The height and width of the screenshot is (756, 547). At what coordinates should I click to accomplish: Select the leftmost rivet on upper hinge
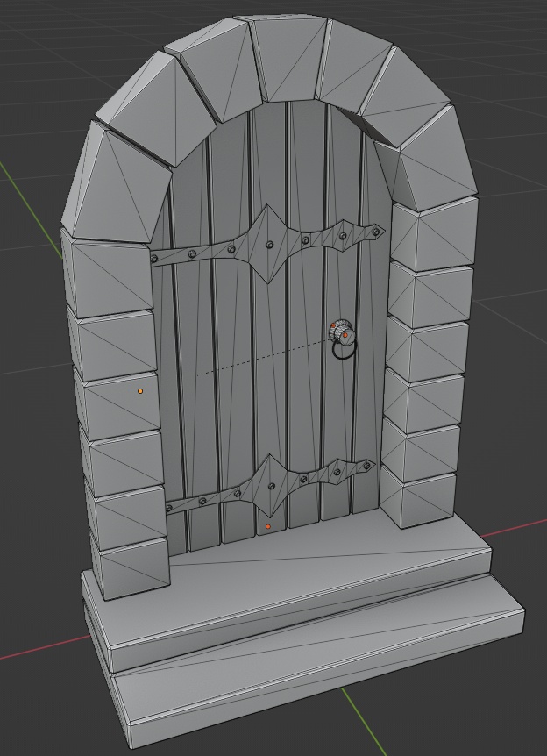[x=154, y=259]
